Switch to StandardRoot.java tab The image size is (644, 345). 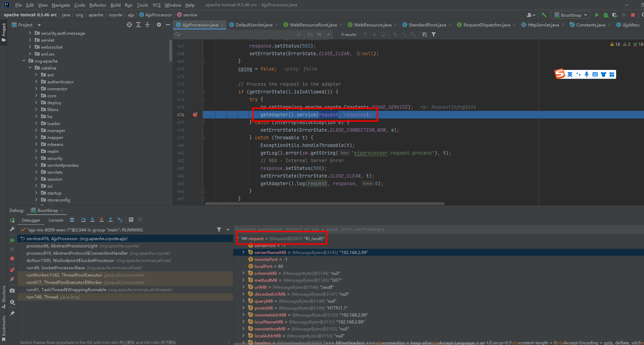[427, 25]
